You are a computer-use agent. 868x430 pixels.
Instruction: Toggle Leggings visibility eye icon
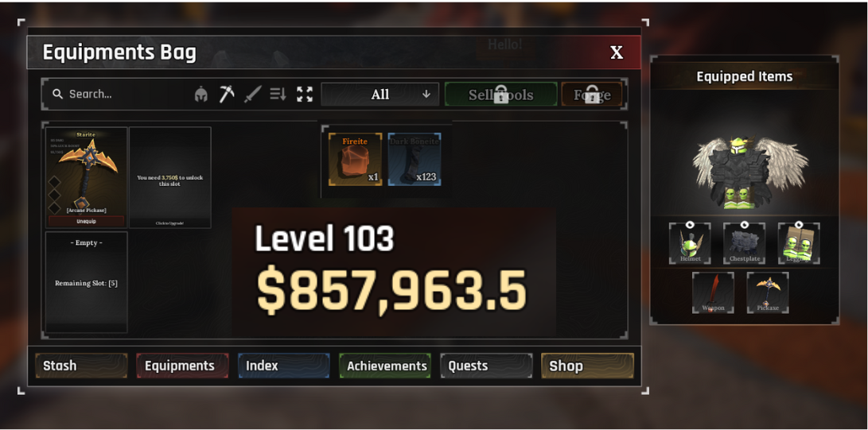pyautogui.click(x=799, y=224)
